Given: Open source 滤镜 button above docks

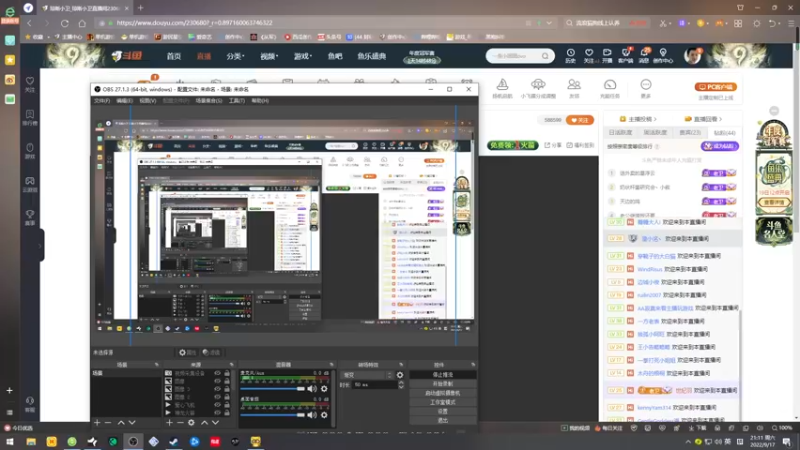Looking at the screenshot, I should [211, 353].
